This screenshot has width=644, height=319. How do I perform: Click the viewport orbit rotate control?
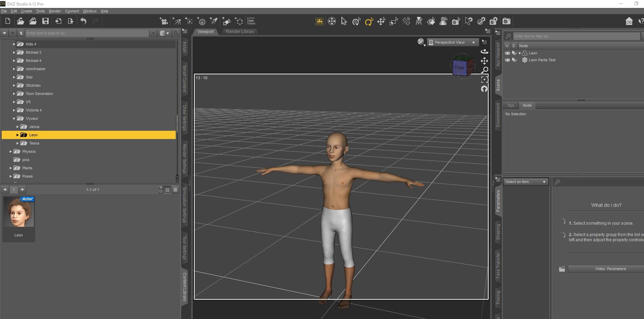(x=484, y=51)
